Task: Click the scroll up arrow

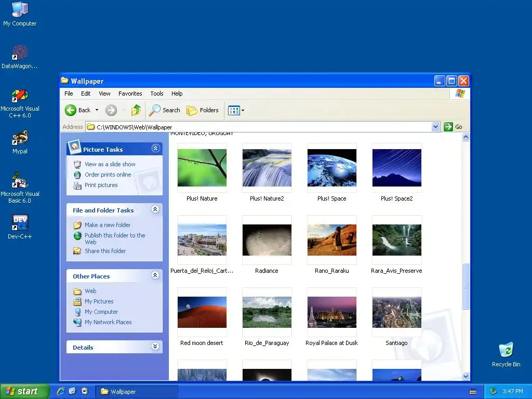Action: [466, 137]
